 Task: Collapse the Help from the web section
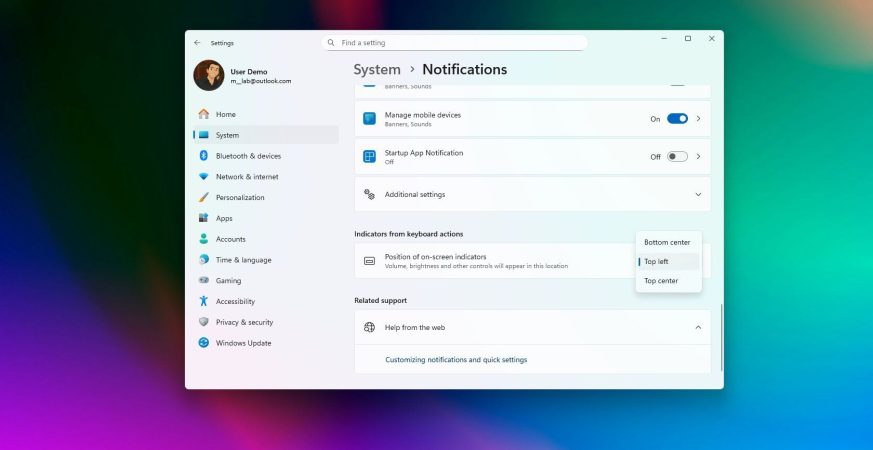[698, 327]
